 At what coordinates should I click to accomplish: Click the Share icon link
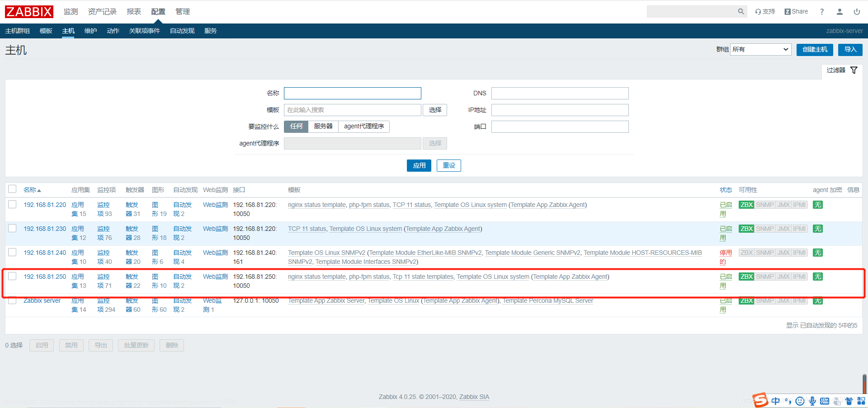click(x=796, y=12)
